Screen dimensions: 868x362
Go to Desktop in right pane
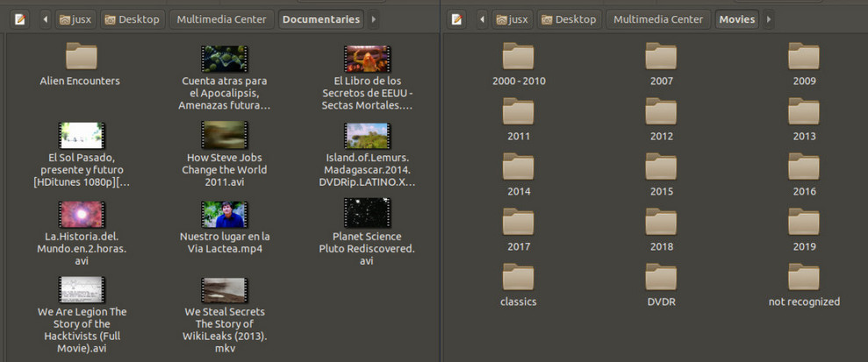[x=569, y=20]
